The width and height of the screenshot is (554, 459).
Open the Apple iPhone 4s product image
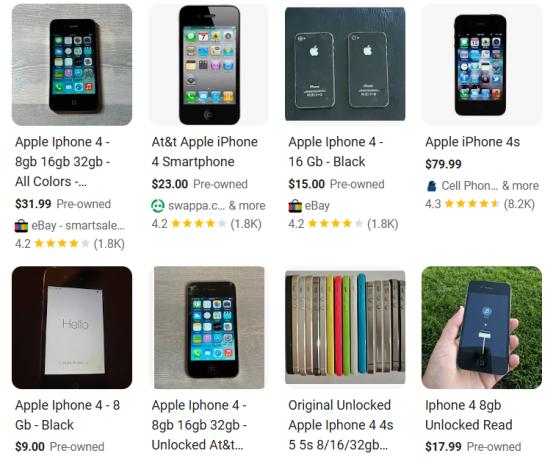click(482, 65)
